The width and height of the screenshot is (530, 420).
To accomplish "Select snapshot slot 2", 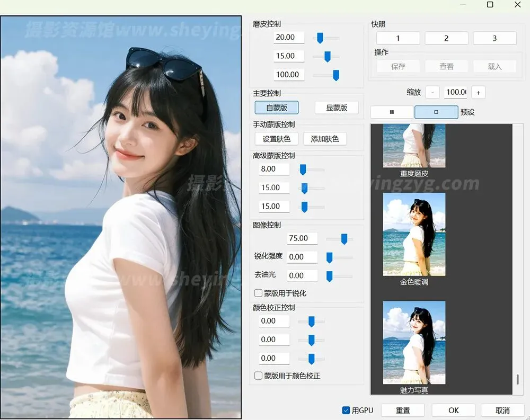I will point(446,38).
